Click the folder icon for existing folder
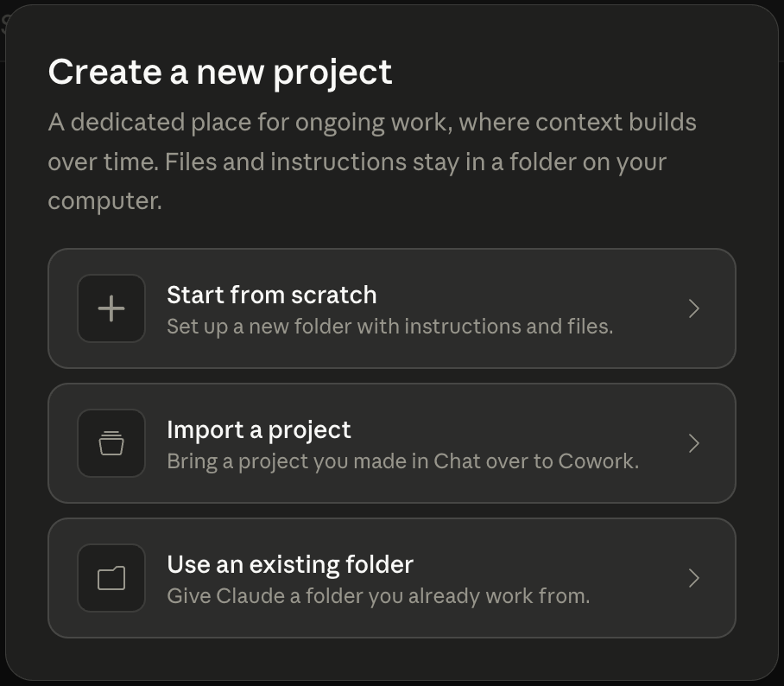Screen dimensions: 784x686 (x=111, y=578)
